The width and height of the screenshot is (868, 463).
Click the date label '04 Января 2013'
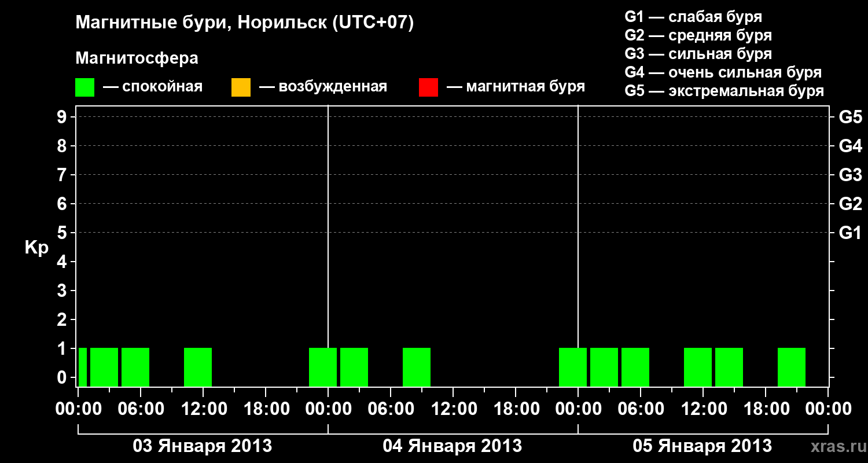453,446
